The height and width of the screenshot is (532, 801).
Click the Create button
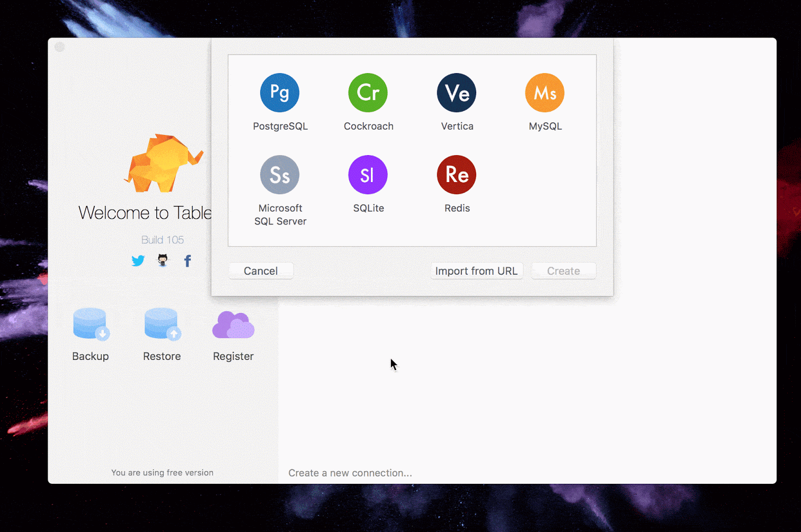click(x=564, y=271)
